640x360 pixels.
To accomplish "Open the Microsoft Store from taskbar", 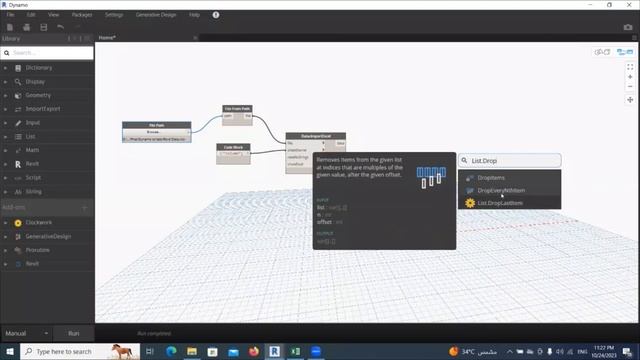I will pyautogui.click(x=212, y=351).
